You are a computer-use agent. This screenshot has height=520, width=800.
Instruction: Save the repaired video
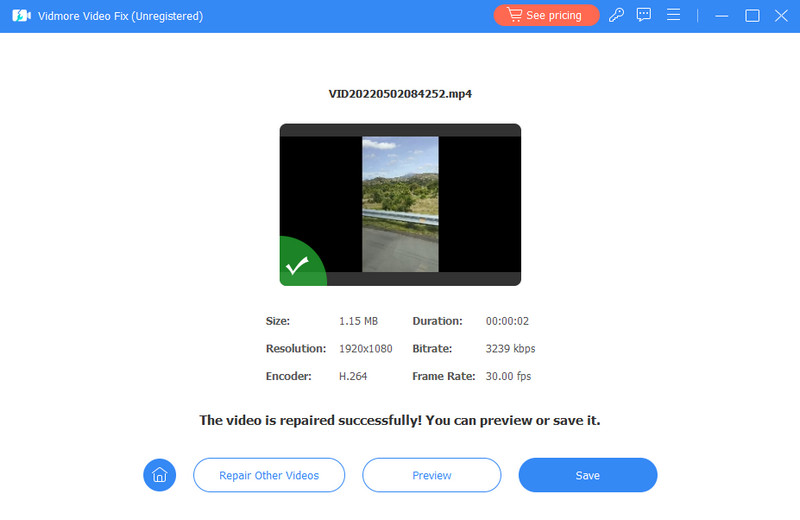click(x=588, y=475)
